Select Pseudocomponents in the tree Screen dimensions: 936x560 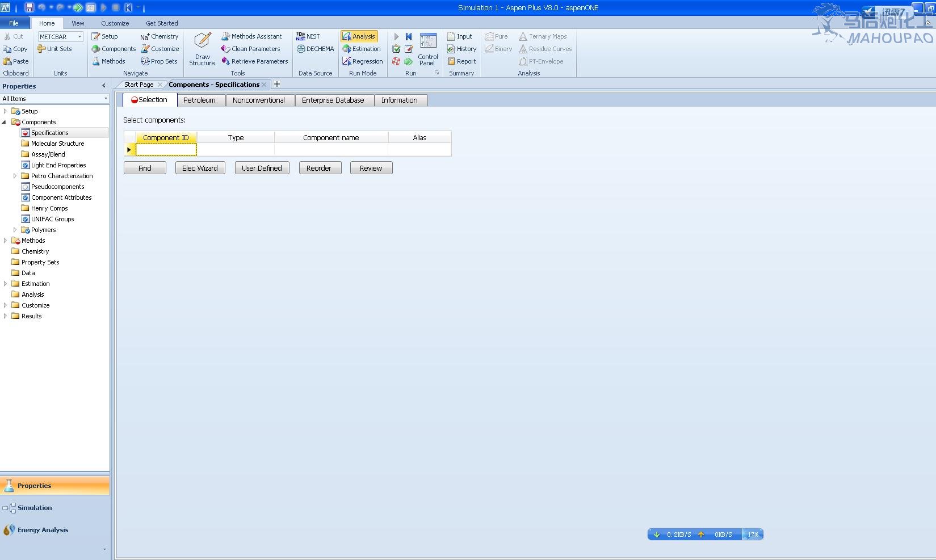tap(57, 187)
